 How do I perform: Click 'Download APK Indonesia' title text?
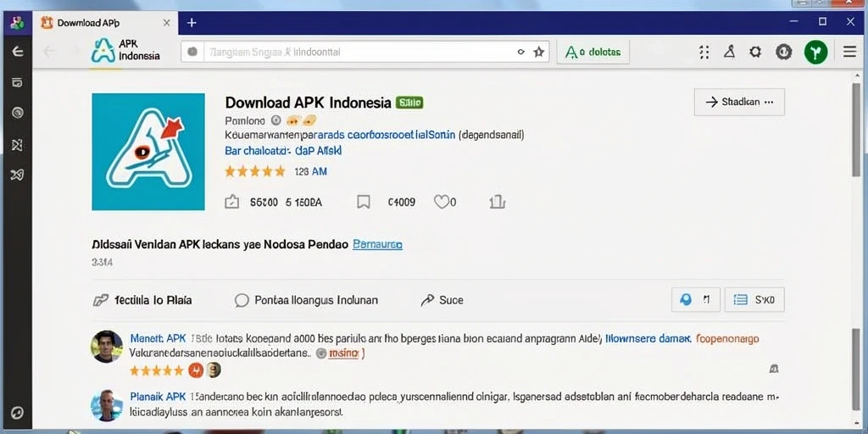309,103
